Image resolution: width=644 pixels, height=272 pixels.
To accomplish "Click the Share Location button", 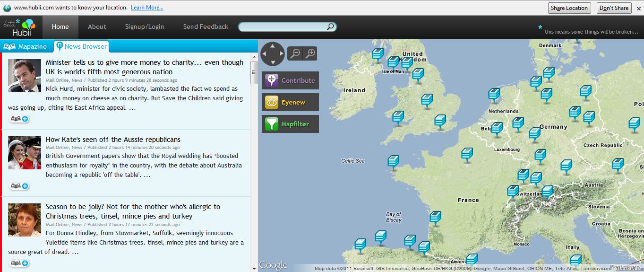I will (569, 8).
